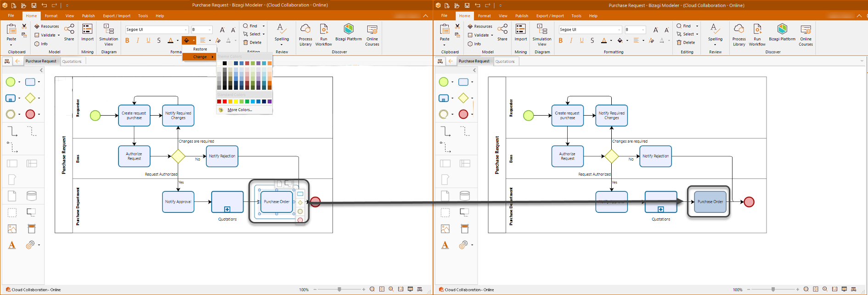Collapse the shape palette in left window
Screen dimensions: 868x295
[x=41, y=70]
